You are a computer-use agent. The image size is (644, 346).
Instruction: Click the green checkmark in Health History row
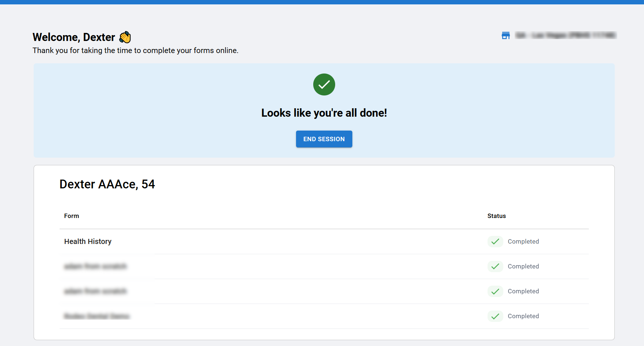[495, 241]
